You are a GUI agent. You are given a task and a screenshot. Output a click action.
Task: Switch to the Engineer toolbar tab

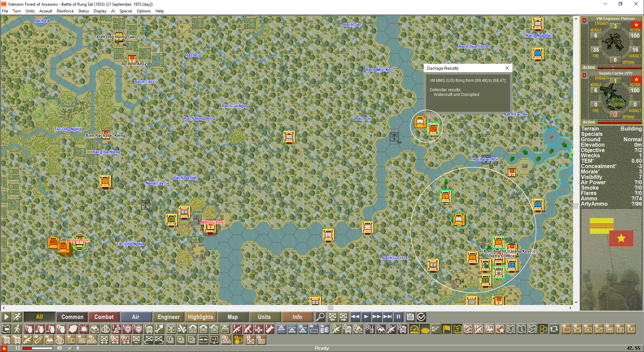(x=168, y=317)
